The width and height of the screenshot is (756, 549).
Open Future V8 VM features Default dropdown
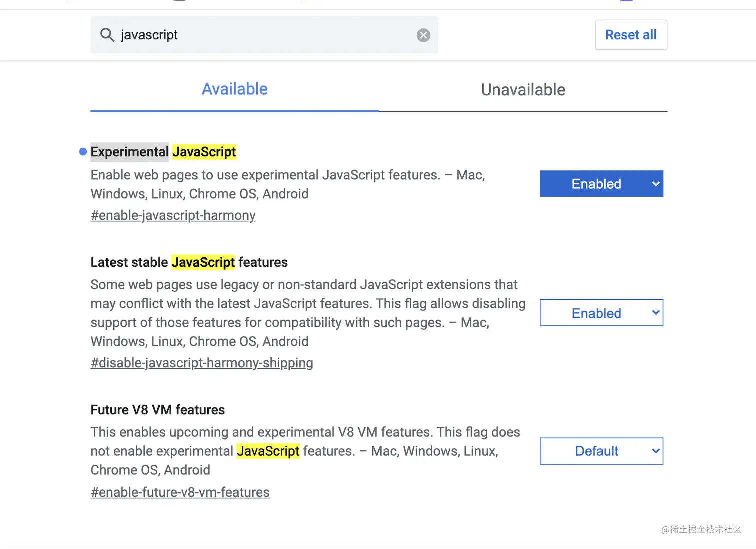(601, 451)
